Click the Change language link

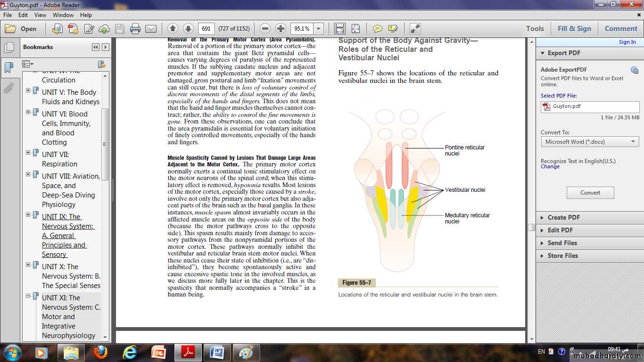[x=550, y=167]
